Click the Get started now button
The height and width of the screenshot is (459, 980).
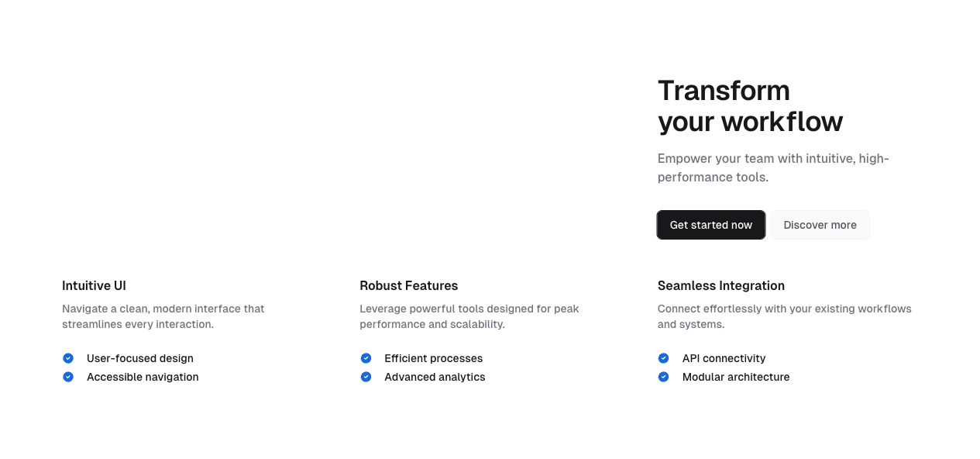click(710, 225)
